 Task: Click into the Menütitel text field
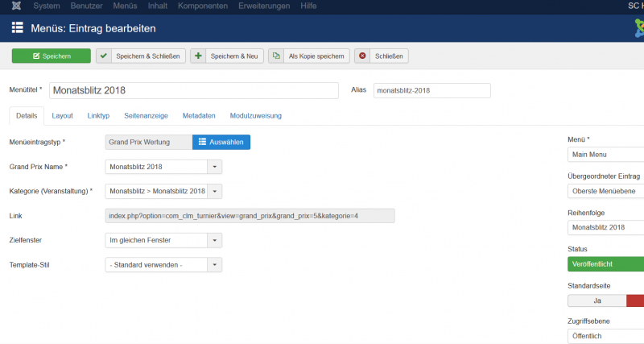pos(193,90)
